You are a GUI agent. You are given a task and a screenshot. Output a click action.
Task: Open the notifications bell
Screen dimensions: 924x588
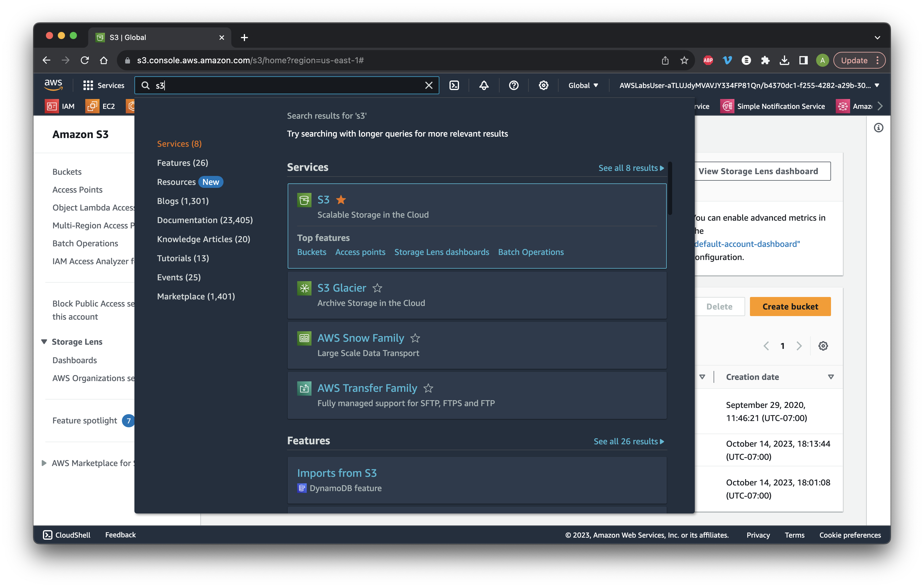(x=484, y=85)
